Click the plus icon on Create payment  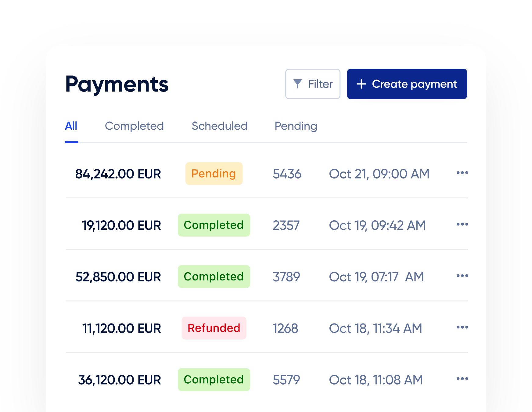click(361, 84)
